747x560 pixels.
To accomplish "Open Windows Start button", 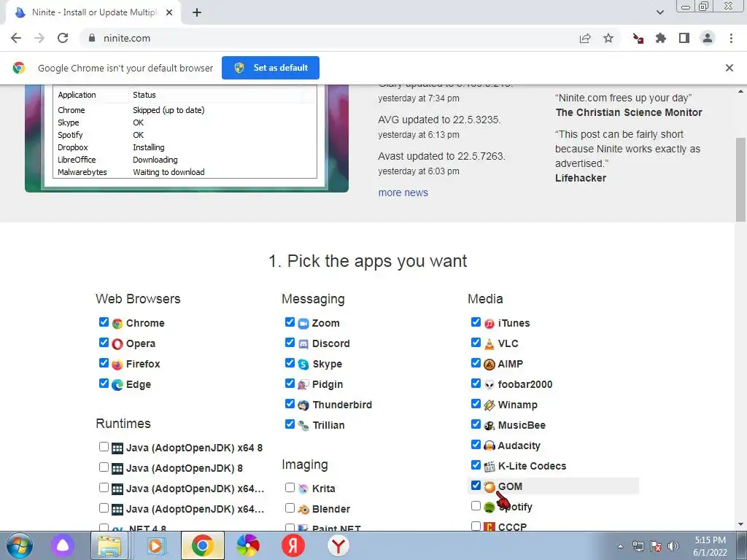I will pos(19,546).
